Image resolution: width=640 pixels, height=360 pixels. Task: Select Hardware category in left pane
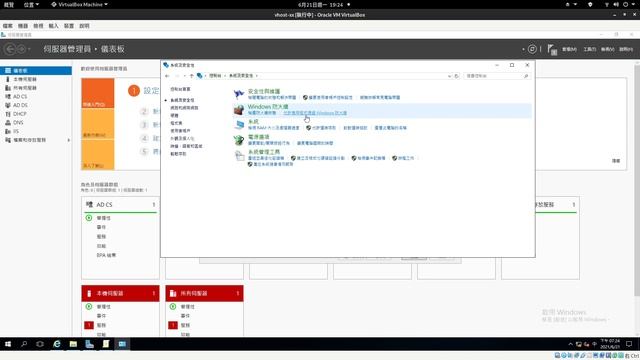pyautogui.click(x=174, y=116)
